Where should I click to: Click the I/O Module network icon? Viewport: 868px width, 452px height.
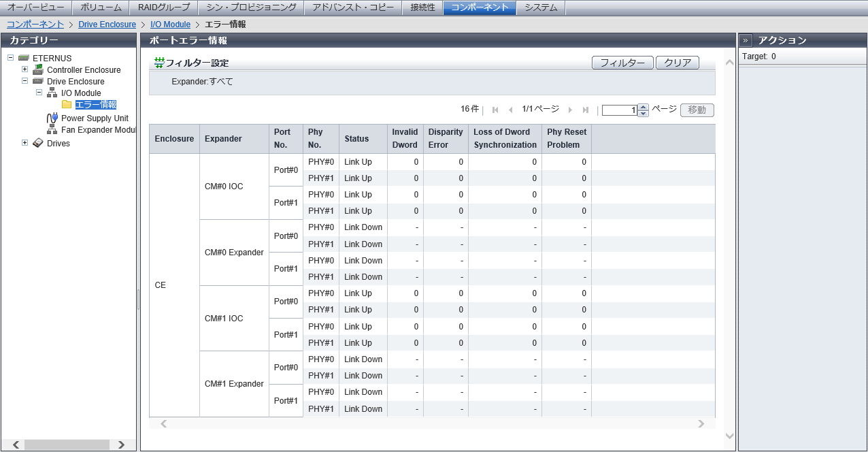coord(52,93)
